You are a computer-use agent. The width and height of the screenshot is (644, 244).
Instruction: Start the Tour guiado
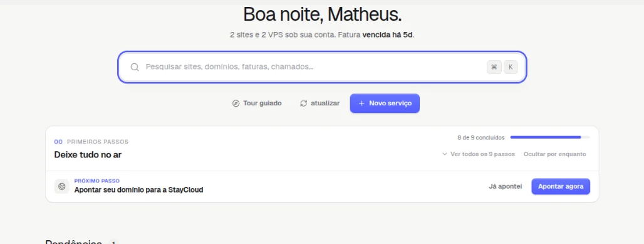[x=257, y=103]
